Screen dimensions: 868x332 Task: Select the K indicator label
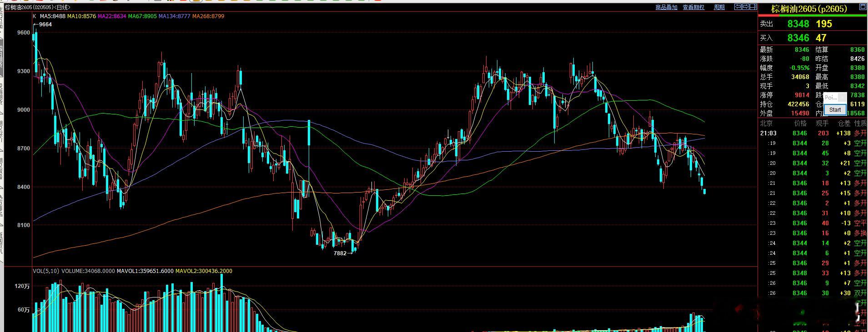click(35, 16)
